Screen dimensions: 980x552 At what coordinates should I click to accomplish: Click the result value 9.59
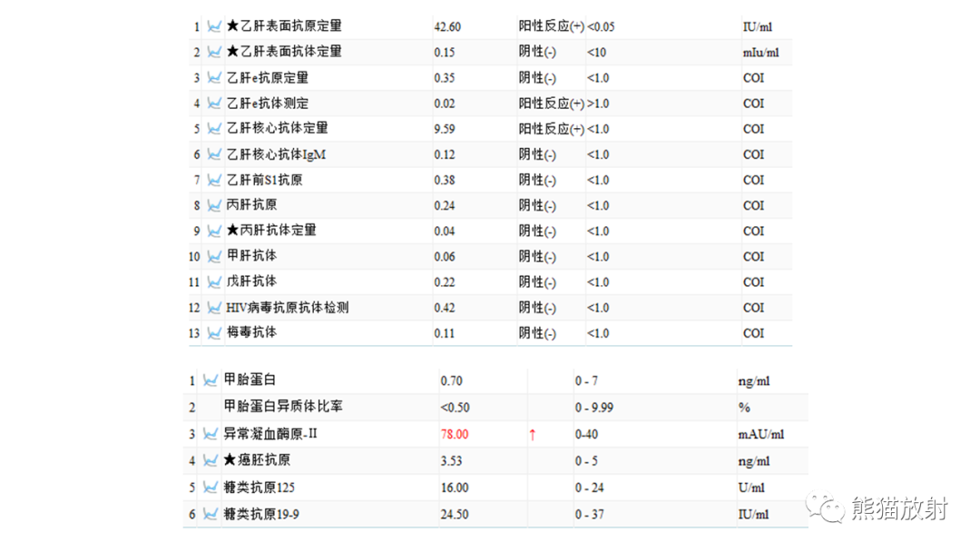pyautogui.click(x=445, y=130)
